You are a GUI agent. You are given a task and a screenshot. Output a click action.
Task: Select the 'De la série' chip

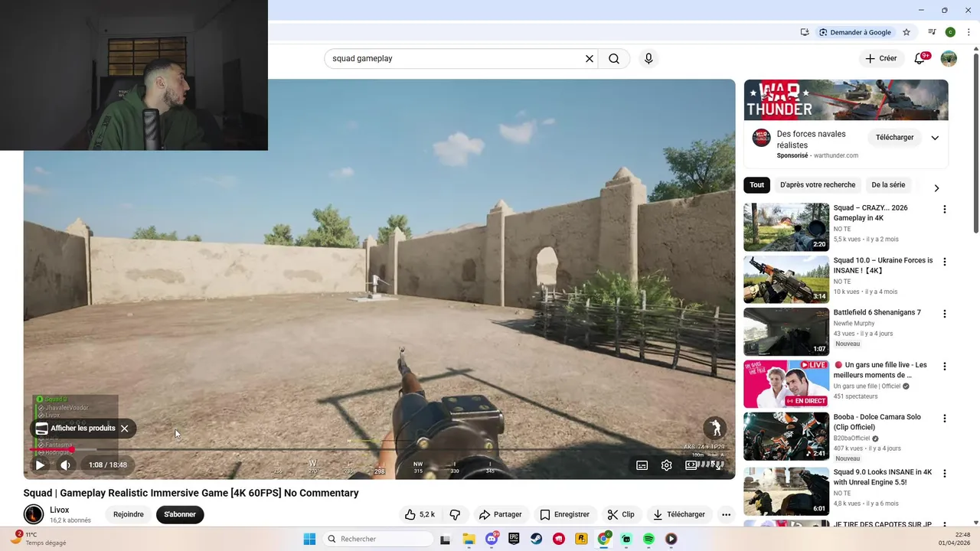888,185
